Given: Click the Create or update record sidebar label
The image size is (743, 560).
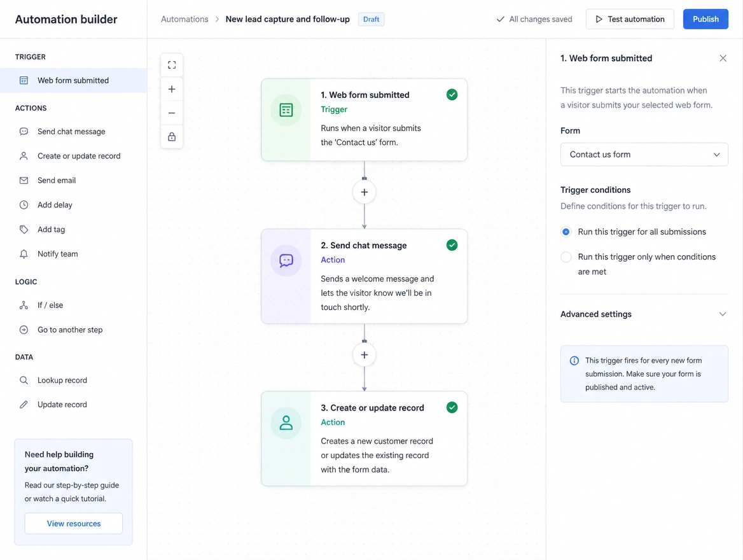Looking at the screenshot, I should (x=79, y=156).
